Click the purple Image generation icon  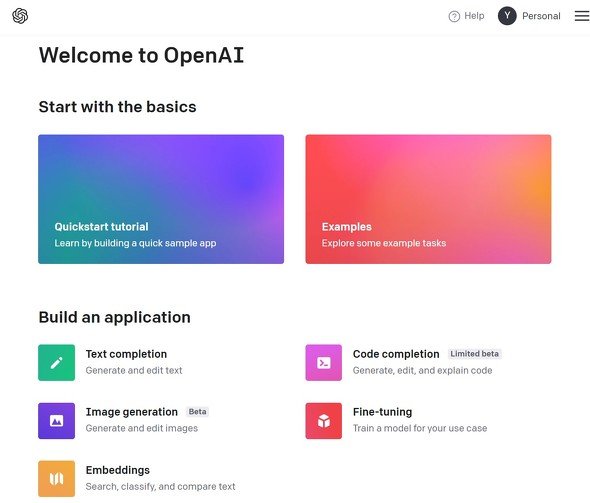pyautogui.click(x=56, y=421)
